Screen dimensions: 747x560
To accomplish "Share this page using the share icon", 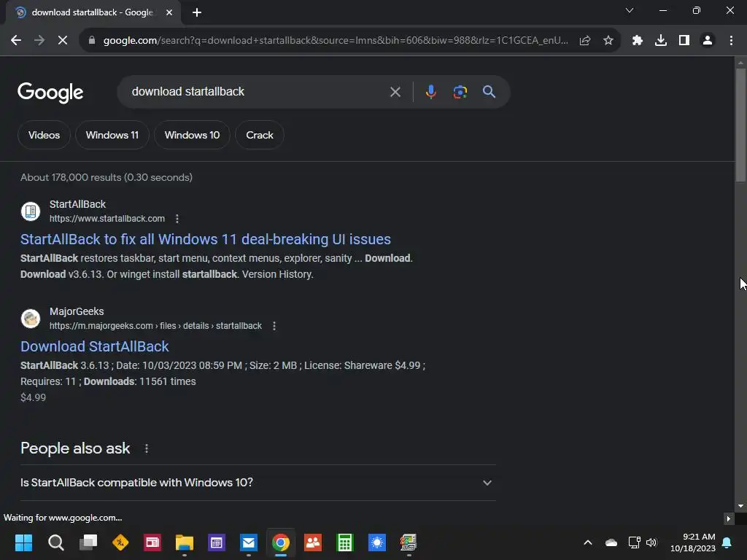I will click(585, 41).
